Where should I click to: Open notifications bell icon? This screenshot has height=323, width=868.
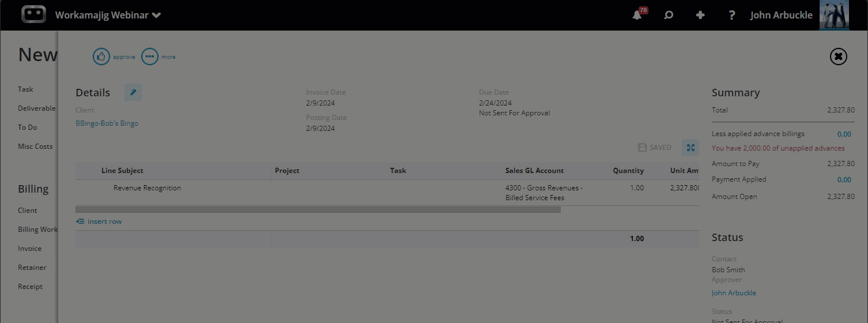[637, 15]
